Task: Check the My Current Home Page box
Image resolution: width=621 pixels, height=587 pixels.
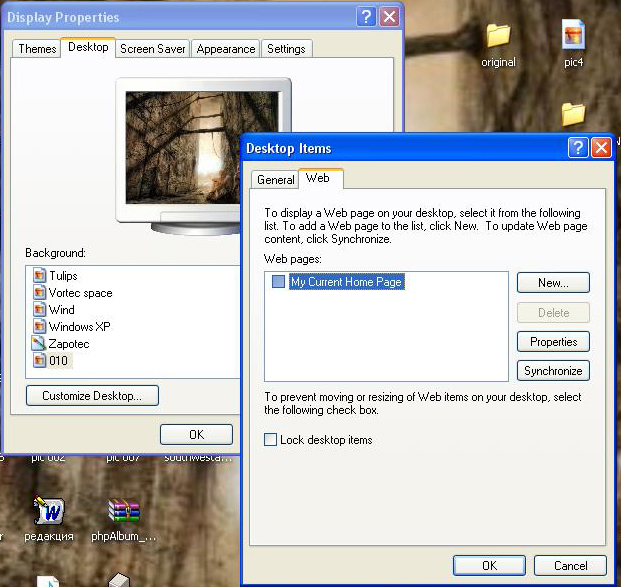Action: (x=278, y=283)
